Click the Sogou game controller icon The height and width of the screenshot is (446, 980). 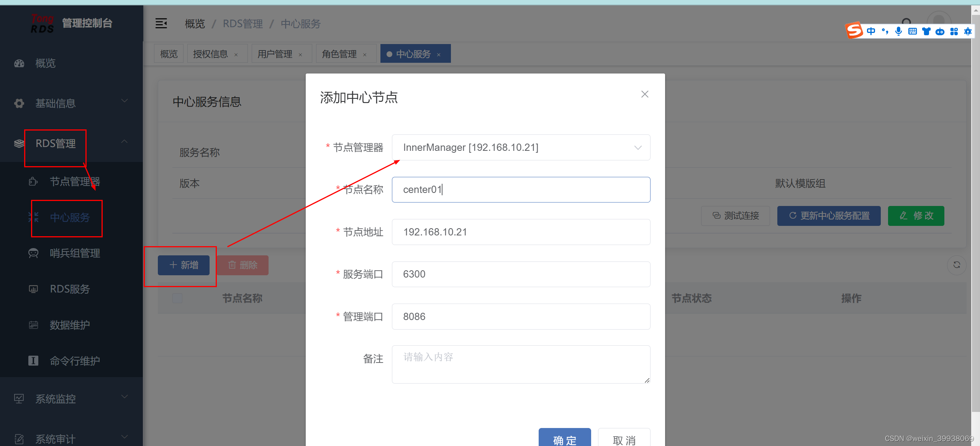tap(940, 31)
